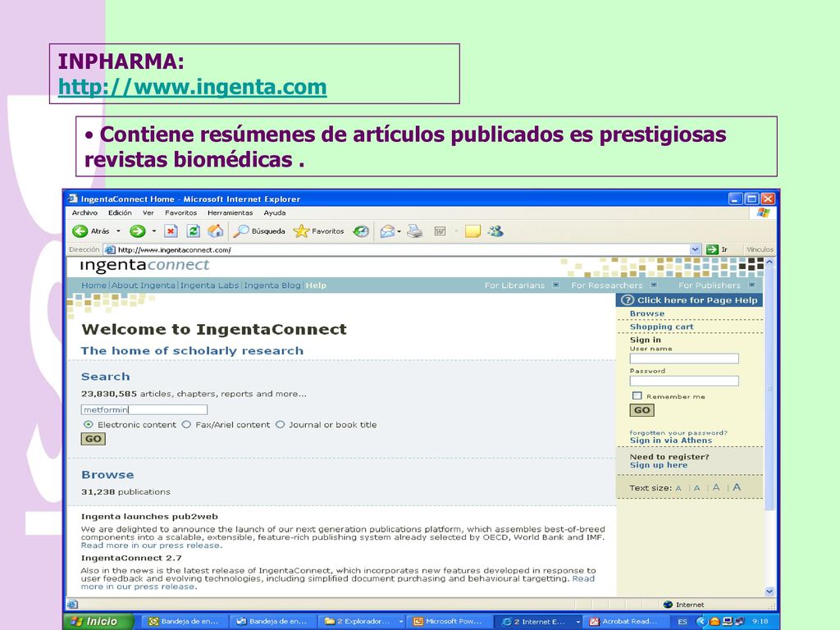
Task: Click the page help question mark icon
Action: pyautogui.click(x=628, y=300)
